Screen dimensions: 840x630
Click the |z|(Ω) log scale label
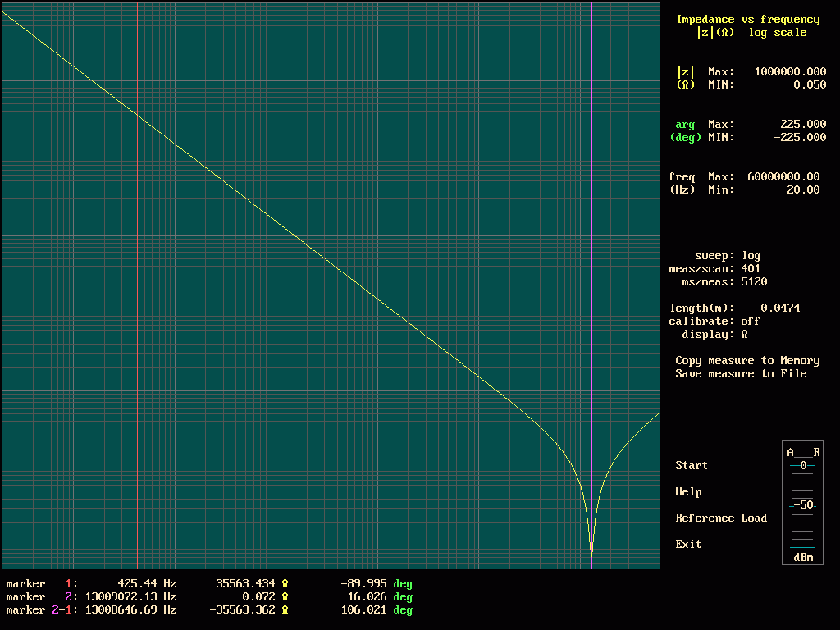(751, 33)
